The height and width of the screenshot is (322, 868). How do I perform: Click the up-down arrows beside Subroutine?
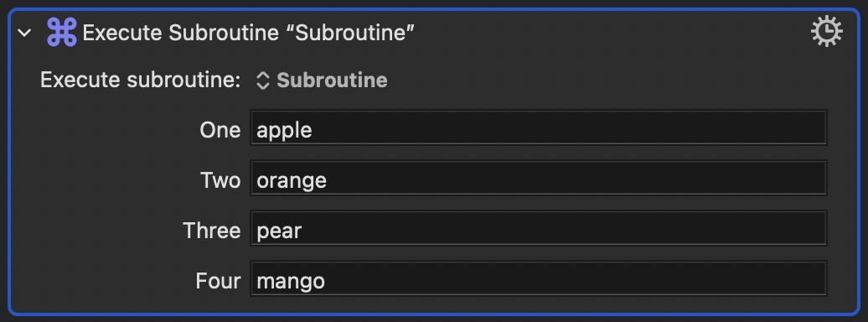[x=262, y=80]
